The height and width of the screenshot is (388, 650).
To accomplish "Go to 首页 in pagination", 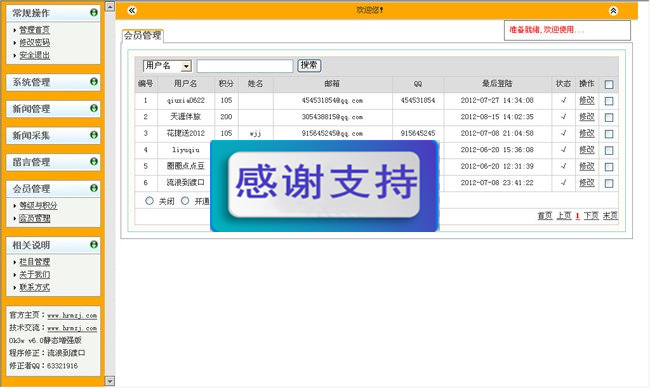I will (545, 216).
